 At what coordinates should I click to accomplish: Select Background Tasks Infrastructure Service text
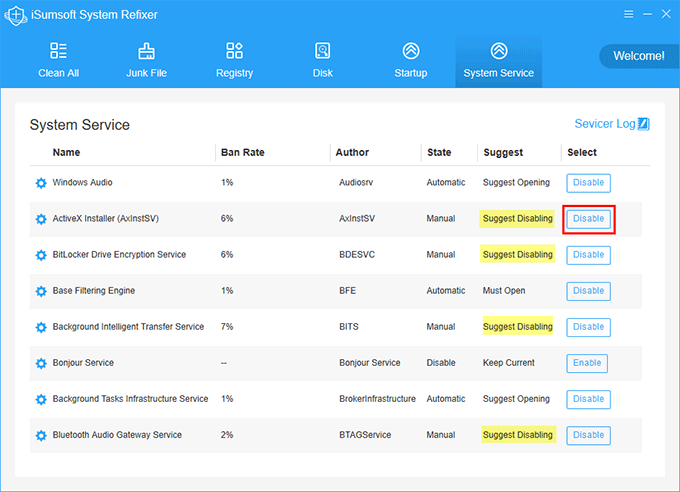tap(131, 399)
